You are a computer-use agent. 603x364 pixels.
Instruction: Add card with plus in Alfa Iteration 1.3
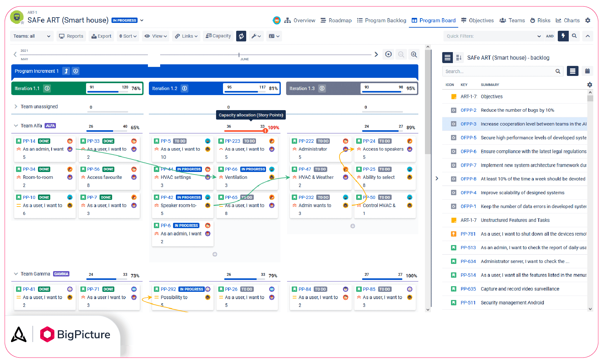coord(353,226)
